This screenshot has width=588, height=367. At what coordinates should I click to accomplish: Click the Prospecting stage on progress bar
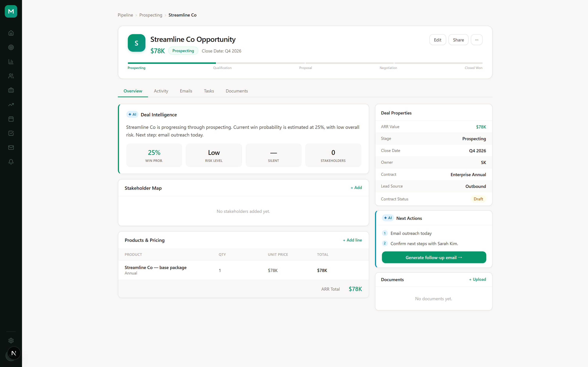[136, 68]
